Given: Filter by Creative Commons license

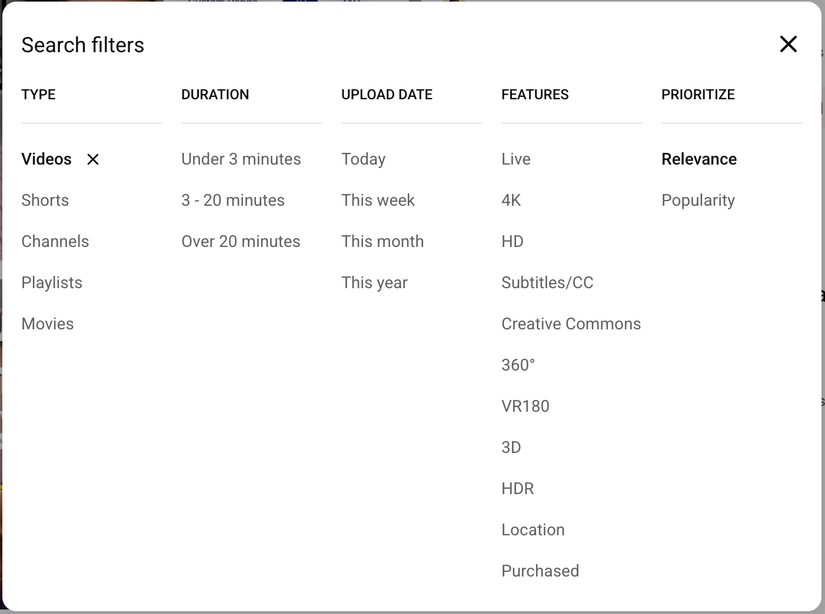Looking at the screenshot, I should [x=571, y=323].
